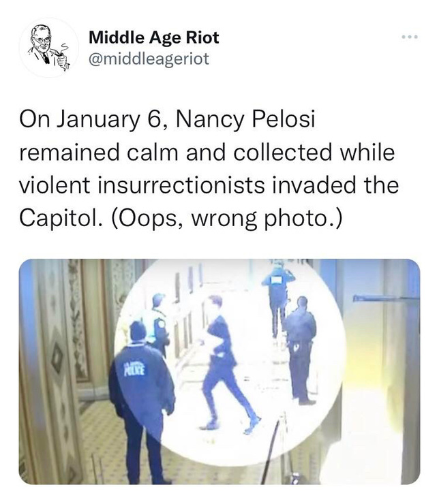Select the tweet text about Nancy Pelosi
The height and width of the screenshot is (504, 439).
click(209, 169)
